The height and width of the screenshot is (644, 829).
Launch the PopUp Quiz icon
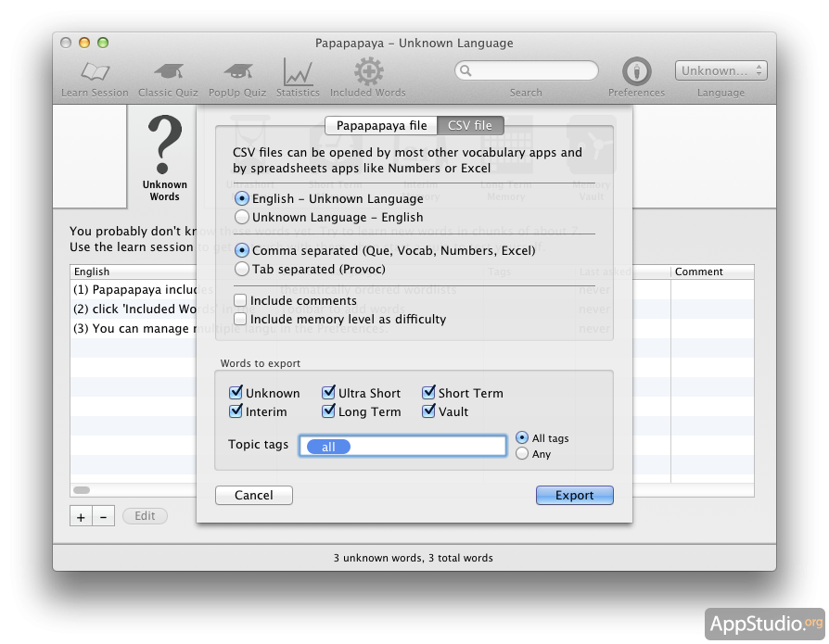point(236,72)
